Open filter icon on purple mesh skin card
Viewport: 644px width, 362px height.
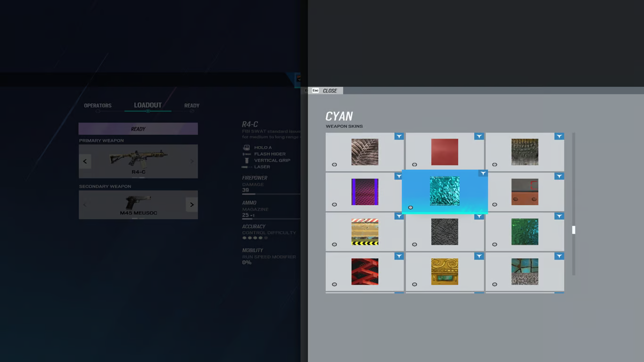click(x=399, y=176)
